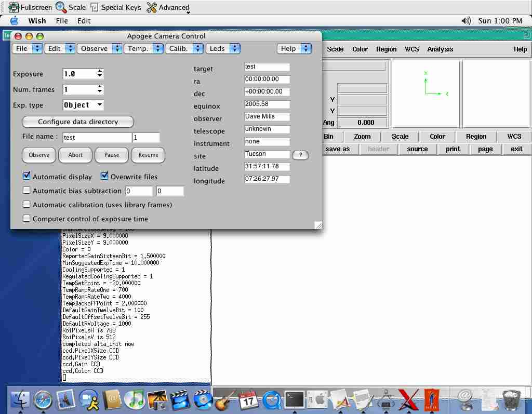Open the Apple menu
This screenshot has height=414, width=532.
(15, 21)
